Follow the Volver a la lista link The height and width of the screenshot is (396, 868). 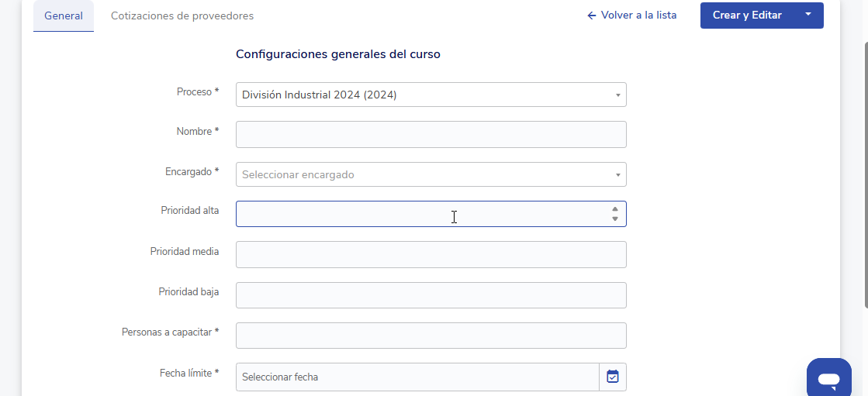click(638, 15)
